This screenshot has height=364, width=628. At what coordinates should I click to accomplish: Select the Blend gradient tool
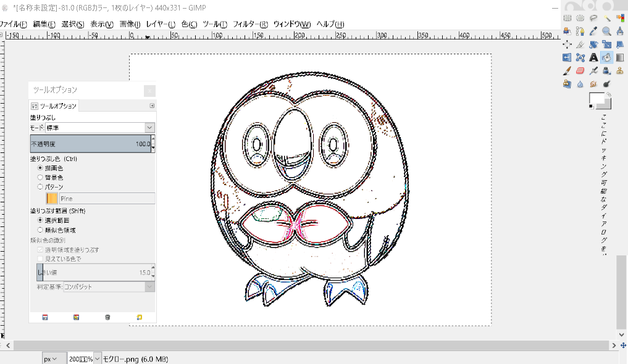tap(620, 57)
